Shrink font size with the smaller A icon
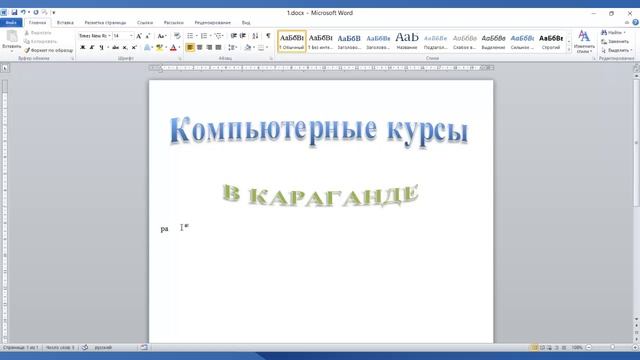The width and height of the screenshot is (640, 360). click(148, 36)
